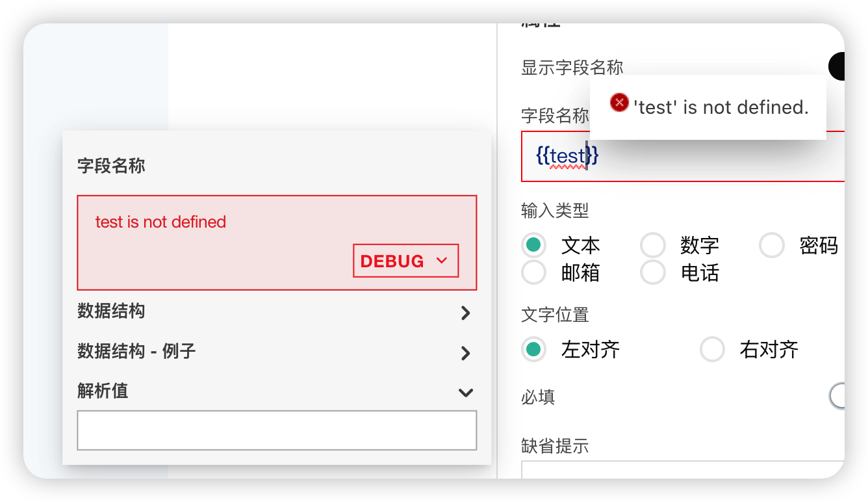
Task: Choose 左对齐 text alignment
Action: click(x=534, y=350)
